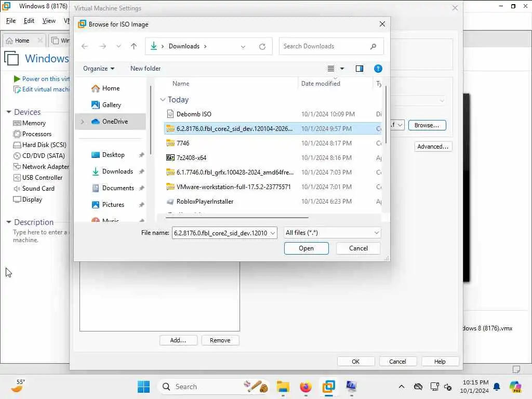The width and height of the screenshot is (532, 399).
Task: Select the Sound Card device
Action: tap(34, 188)
